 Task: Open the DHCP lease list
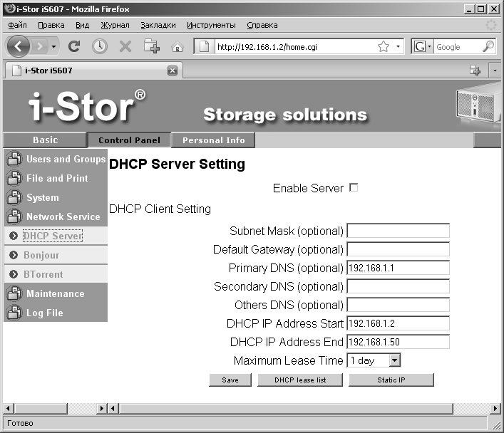[x=299, y=380]
